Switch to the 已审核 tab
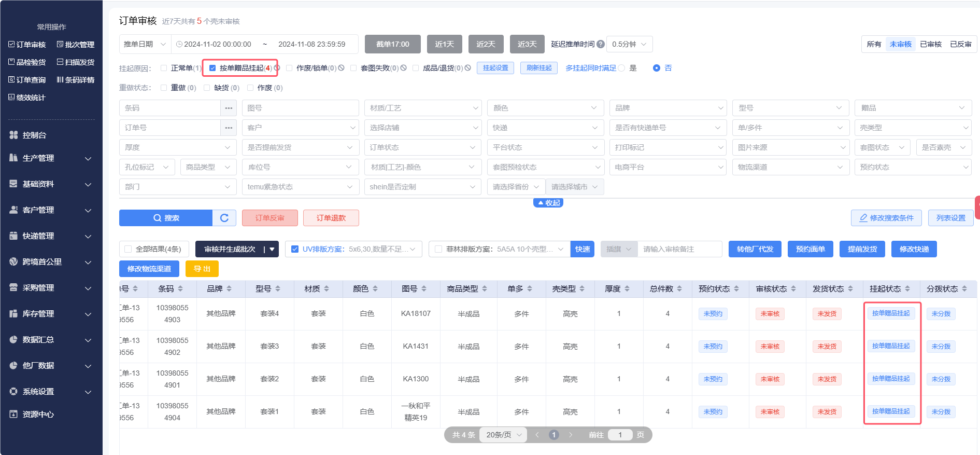The width and height of the screenshot is (980, 455). [x=930, y=44]
